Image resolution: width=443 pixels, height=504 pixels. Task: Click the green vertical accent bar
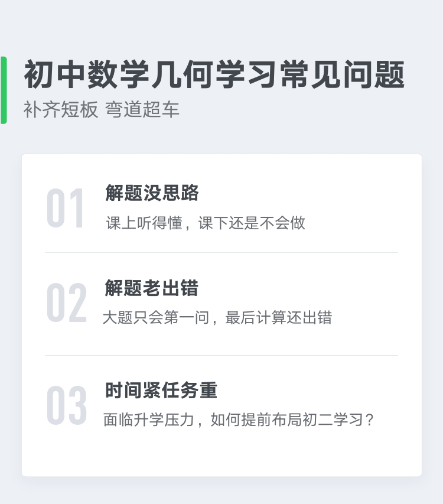(x=4, y=90)
